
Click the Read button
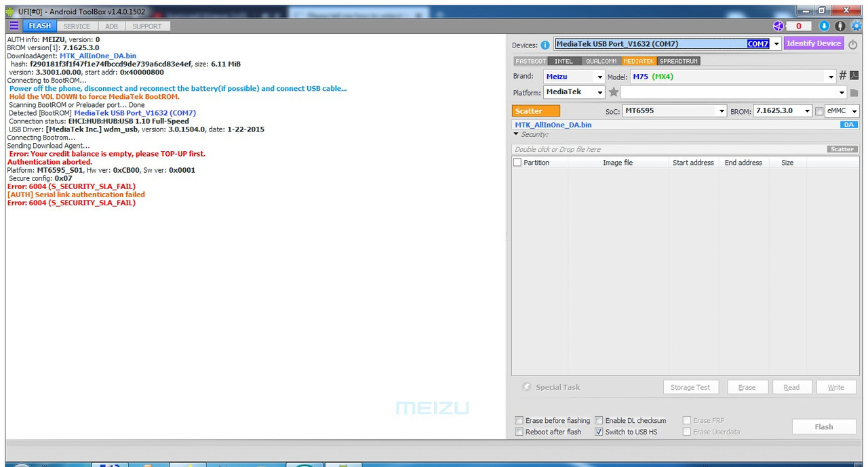point(791,387)
